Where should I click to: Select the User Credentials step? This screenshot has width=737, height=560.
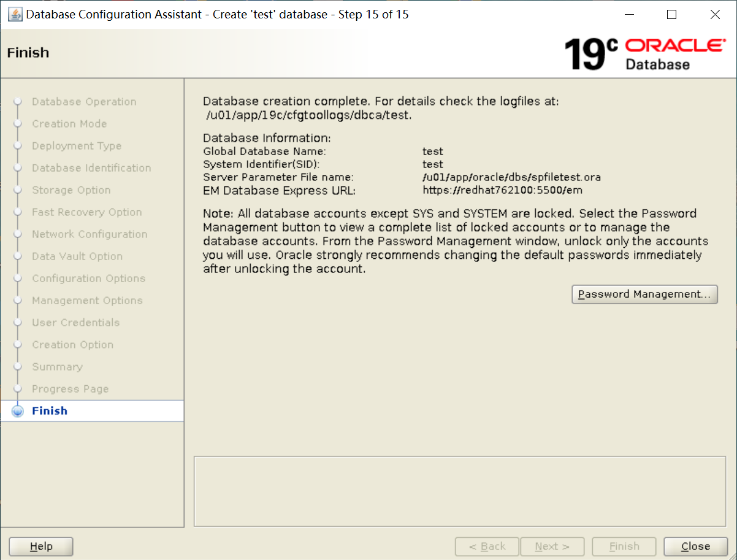pos(75,323)
